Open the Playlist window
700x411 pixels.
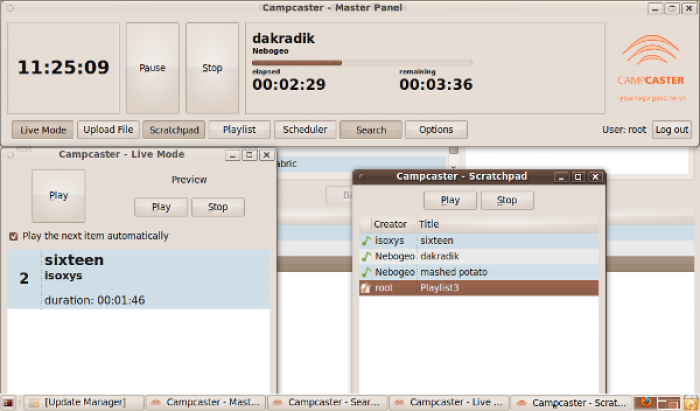click(x=239, y=130)
